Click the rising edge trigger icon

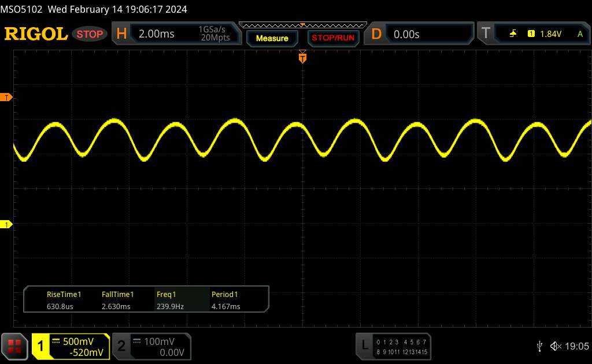coord(513,34)
